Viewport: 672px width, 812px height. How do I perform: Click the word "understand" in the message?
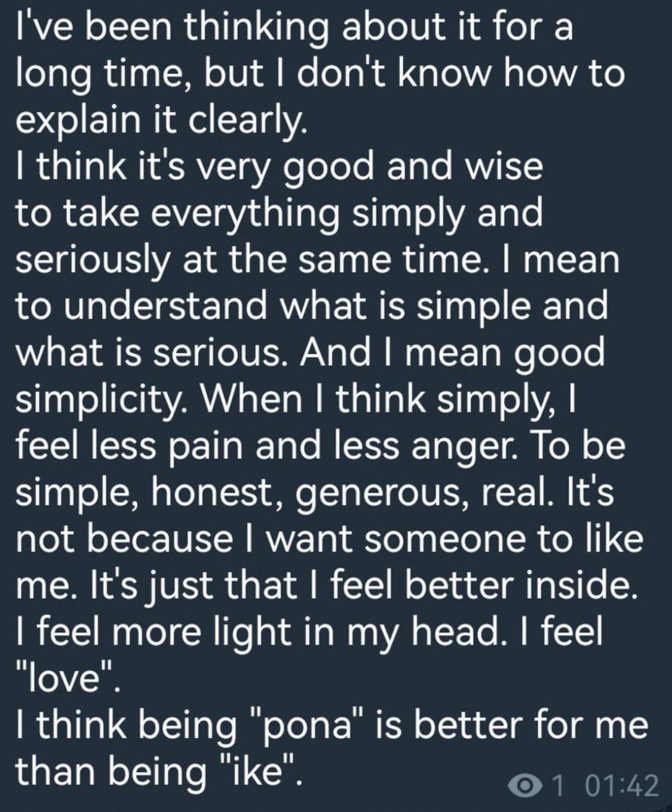[x=166, y=305]
